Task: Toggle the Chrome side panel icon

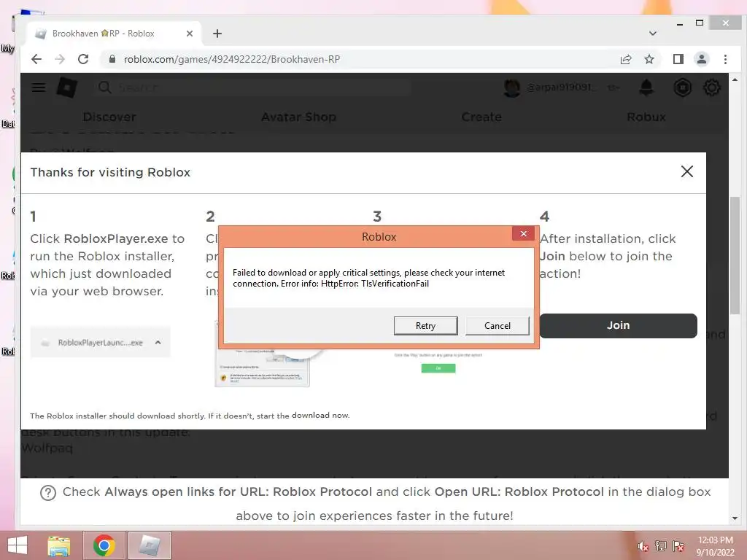Action: (678, 59)
